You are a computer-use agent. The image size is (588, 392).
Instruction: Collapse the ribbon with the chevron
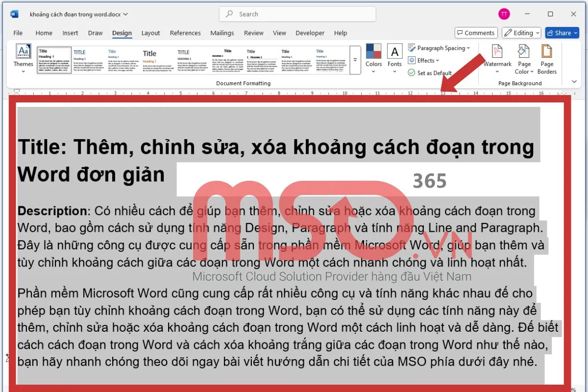point(574,82)
